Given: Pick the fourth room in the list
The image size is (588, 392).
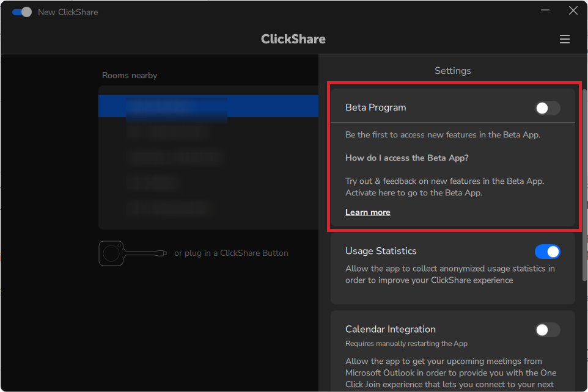Looking at the screenshot, I should pos(153,183).
